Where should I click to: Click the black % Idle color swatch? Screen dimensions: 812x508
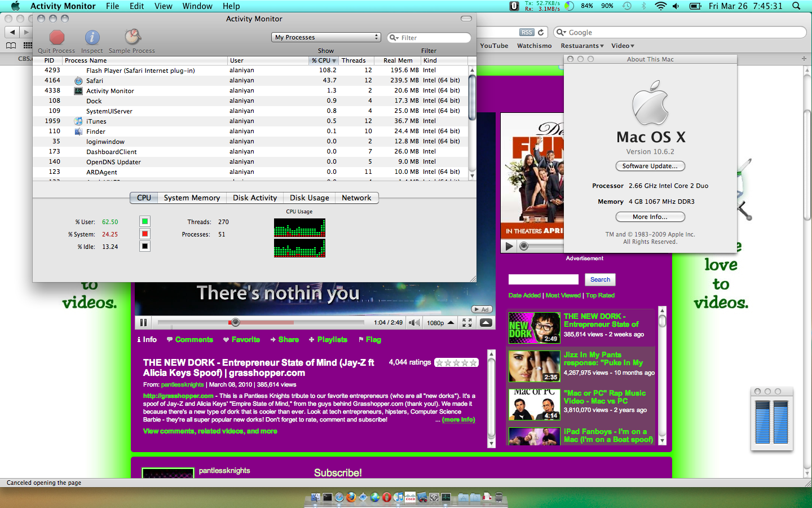145,246
